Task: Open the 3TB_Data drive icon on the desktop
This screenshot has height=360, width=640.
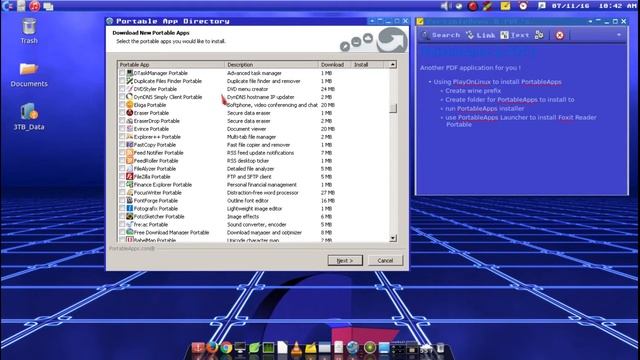Action: (x=29, y=117)
